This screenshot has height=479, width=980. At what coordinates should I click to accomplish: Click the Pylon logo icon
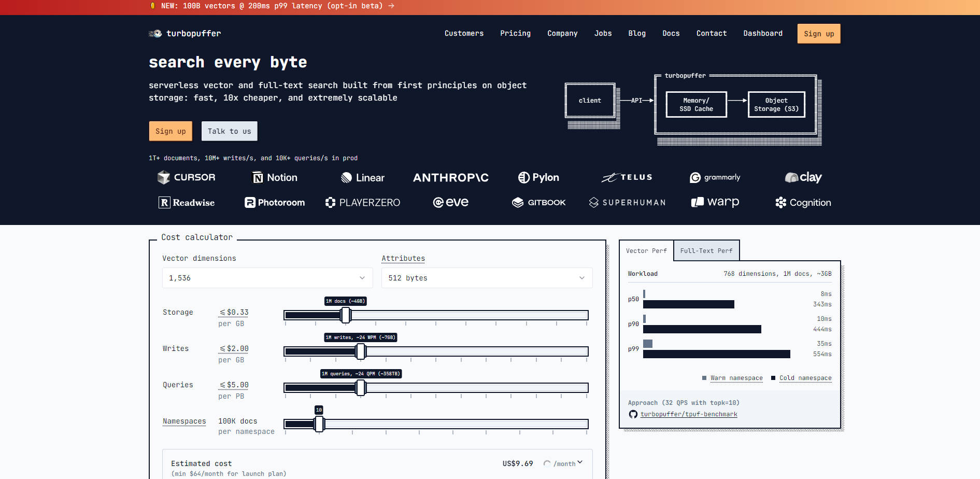pyautogui.click(x=523, y=178)
